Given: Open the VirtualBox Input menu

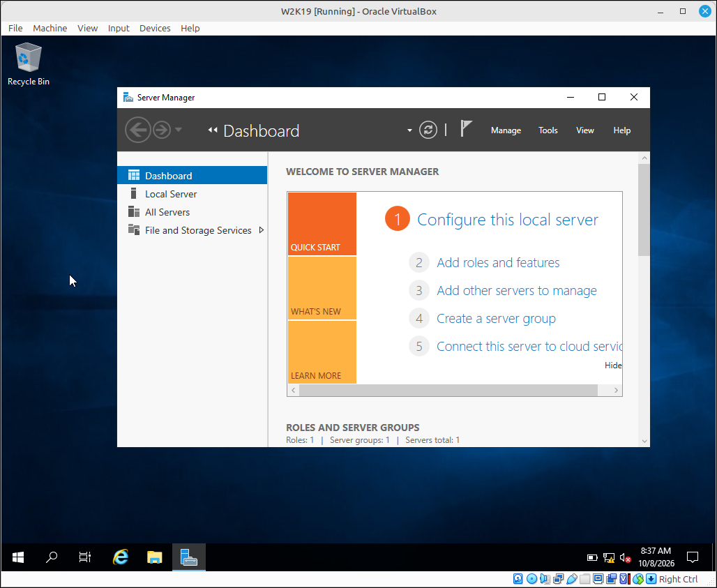Looking at the screenshot, I should 119,29.
